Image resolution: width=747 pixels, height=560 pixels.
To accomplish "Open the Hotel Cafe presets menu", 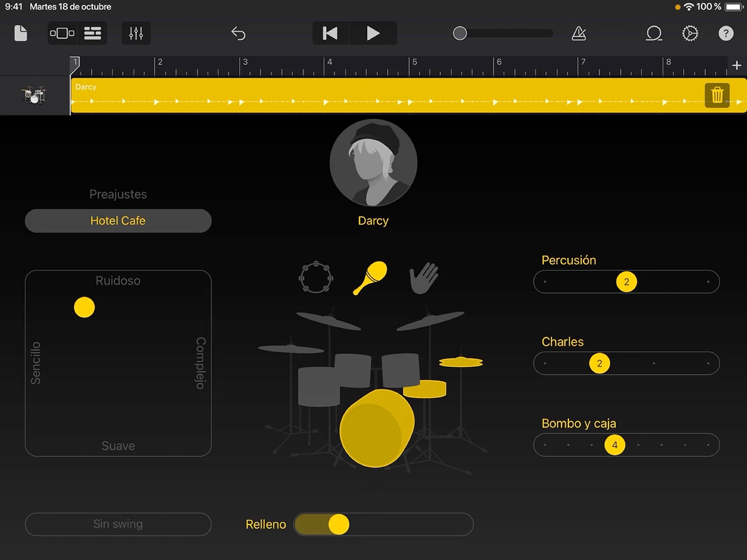I will (118, 221).
